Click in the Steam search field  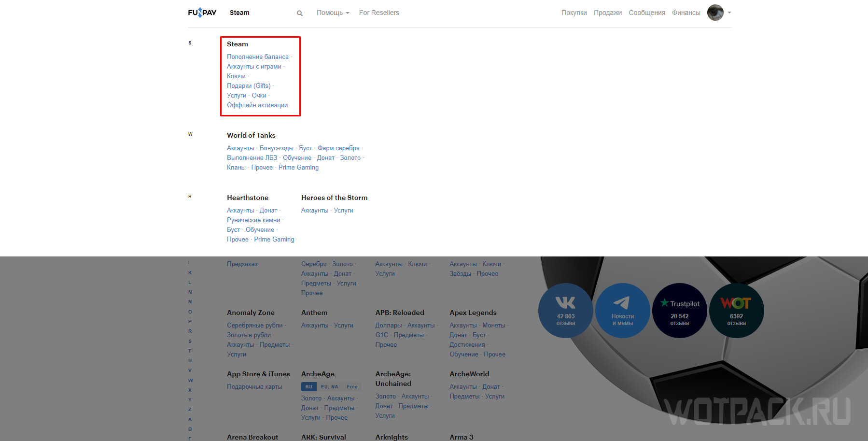click(261, 13)
